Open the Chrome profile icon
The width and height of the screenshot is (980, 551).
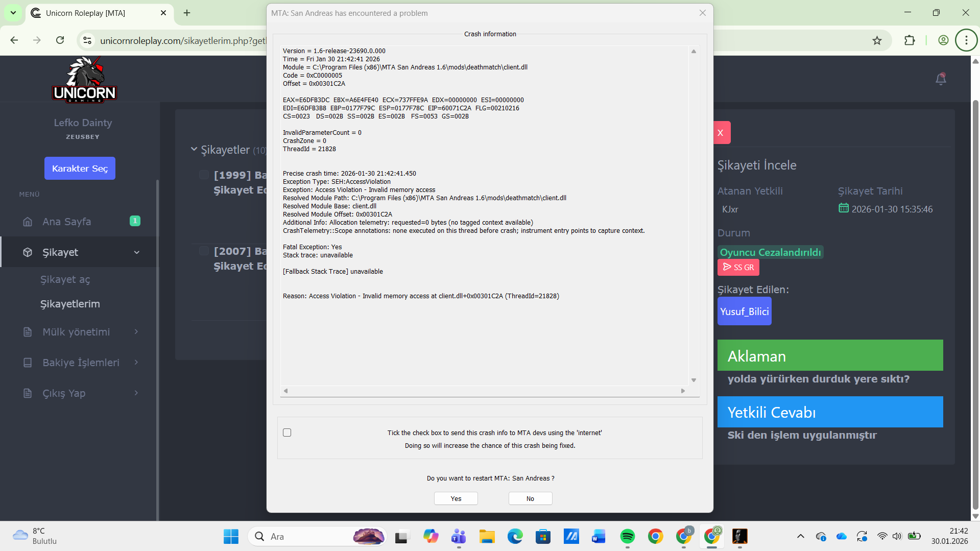coord(943,40)
